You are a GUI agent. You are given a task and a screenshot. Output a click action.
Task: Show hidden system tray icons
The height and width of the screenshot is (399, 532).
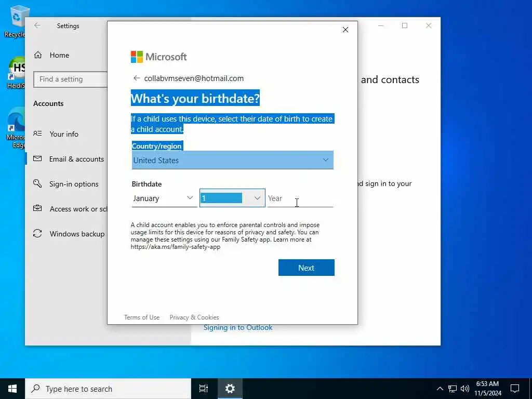tap(440, 389)
